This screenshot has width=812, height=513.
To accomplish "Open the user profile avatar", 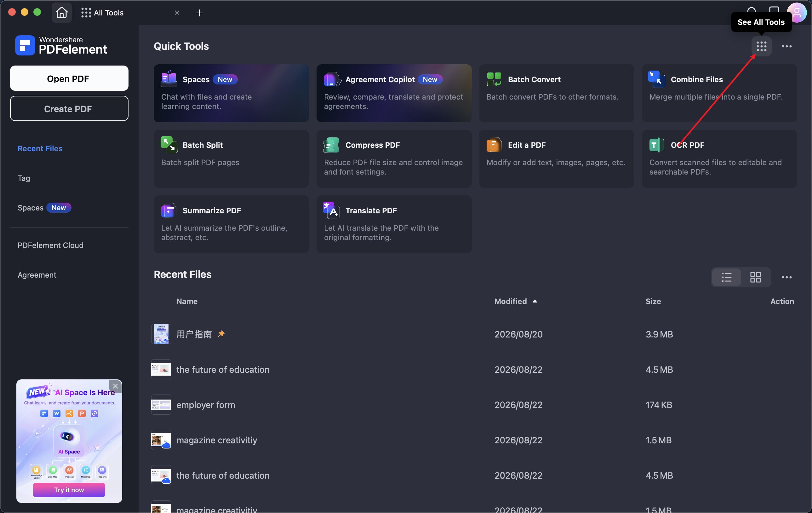I will [x=797, y=12].
